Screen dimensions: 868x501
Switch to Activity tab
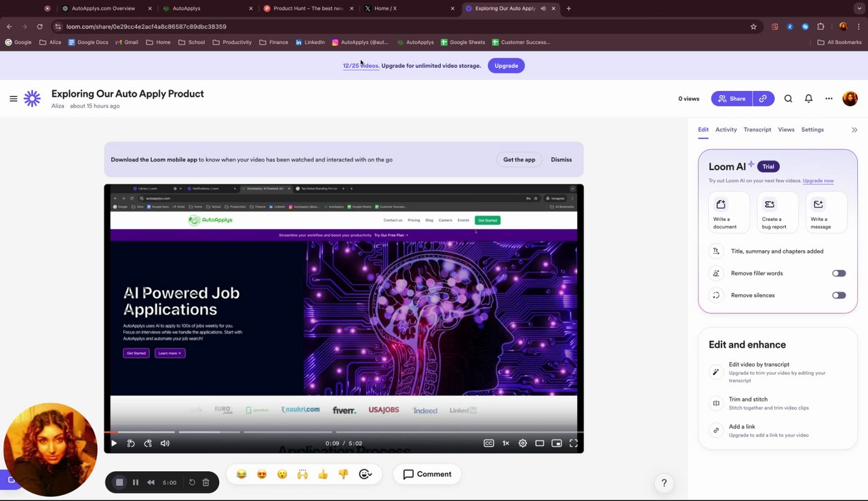click(726, 129)
